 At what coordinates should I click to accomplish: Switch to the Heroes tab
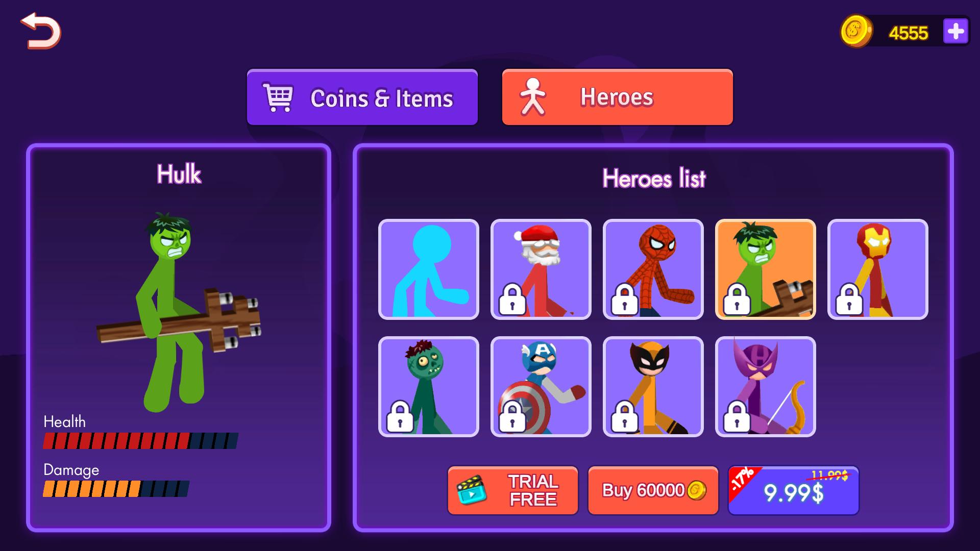(x=618, y=97)
